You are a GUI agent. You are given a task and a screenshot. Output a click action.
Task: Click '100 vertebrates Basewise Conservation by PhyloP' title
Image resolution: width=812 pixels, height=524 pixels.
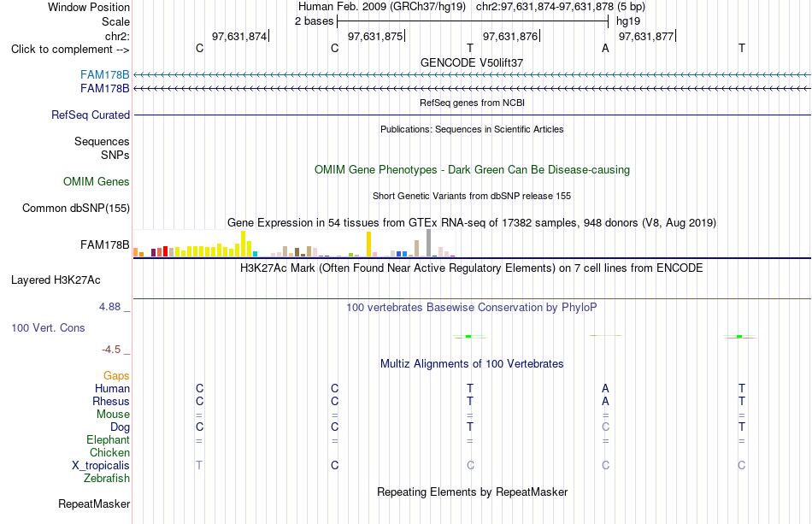coord(472,307)
